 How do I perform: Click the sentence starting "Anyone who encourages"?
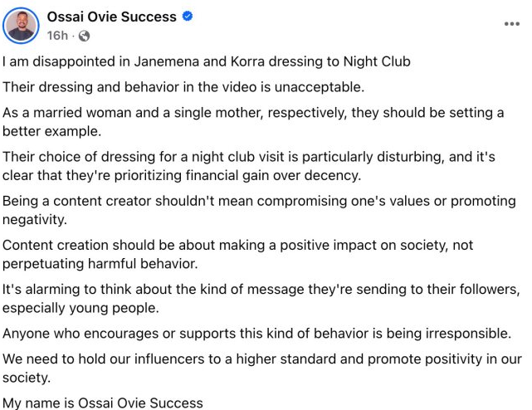pyautogui.click(x=256, y=334)
